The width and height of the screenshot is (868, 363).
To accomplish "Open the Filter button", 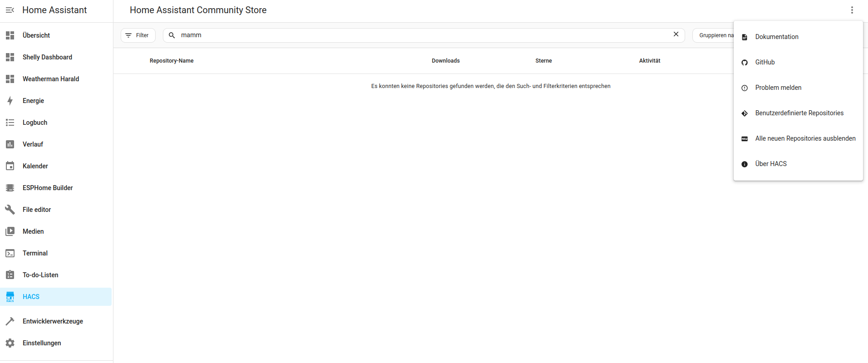I will point(138,35).
